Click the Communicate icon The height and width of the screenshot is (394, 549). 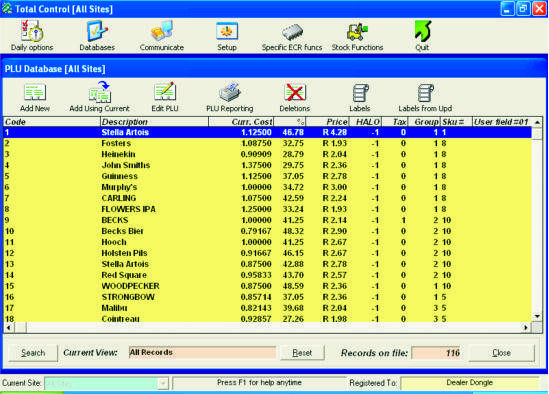[x=162, y=36]
